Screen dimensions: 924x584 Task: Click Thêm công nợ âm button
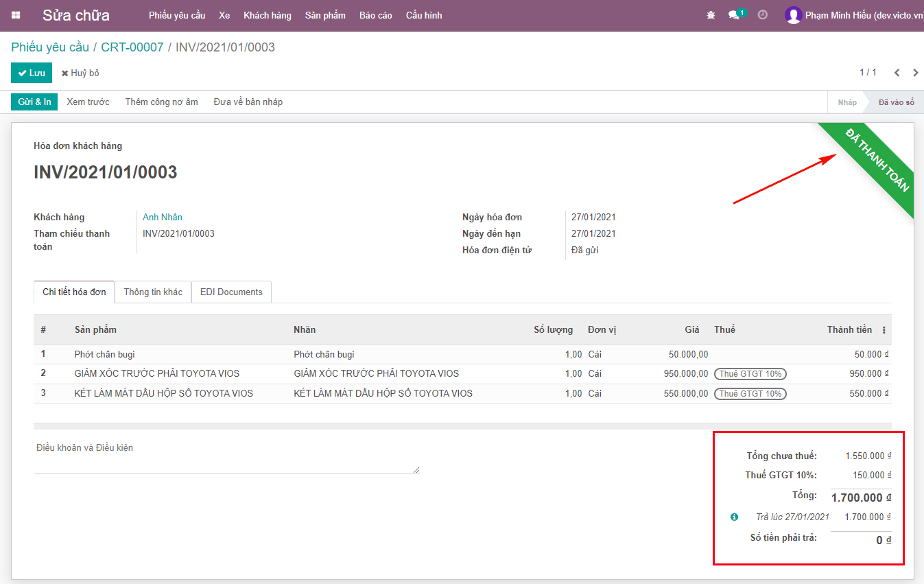tap(161, 102)
